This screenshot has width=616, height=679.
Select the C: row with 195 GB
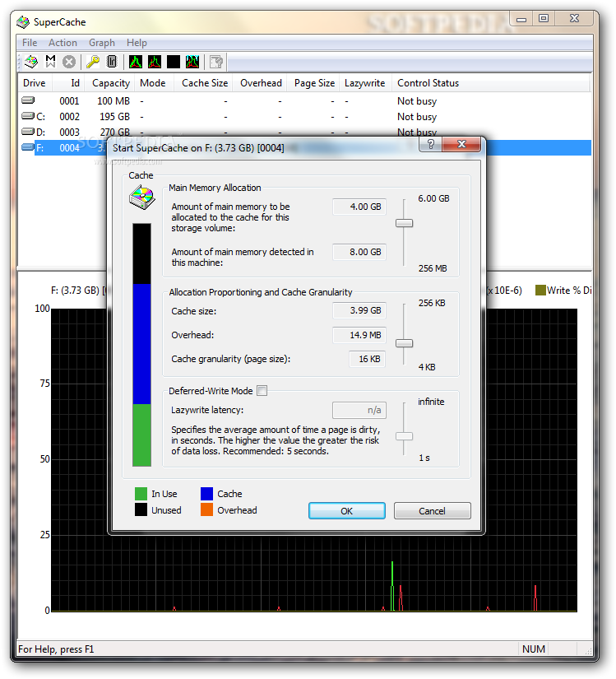pos(304,117)
